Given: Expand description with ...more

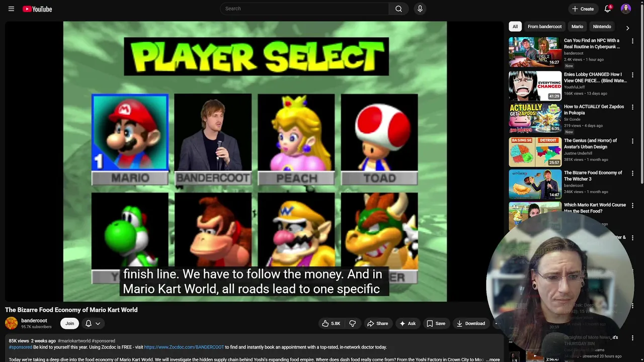Looking at the screenshot, I should 493,359.
